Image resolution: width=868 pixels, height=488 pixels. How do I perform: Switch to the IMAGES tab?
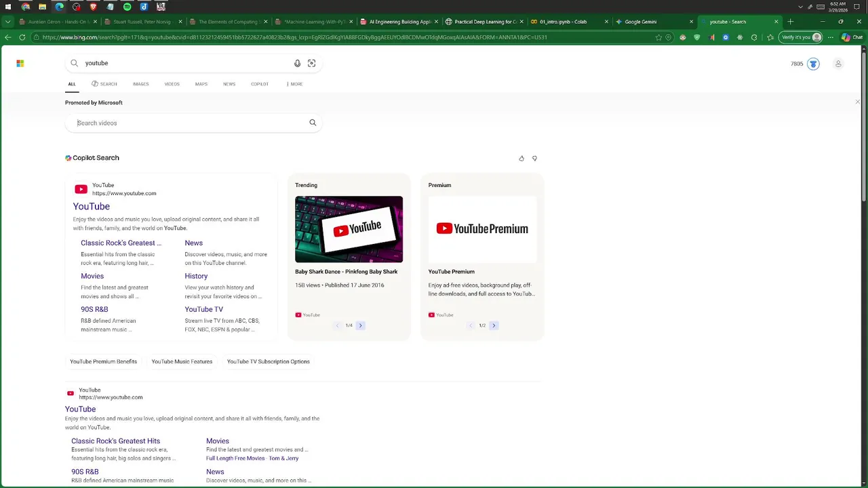[140, 84]
